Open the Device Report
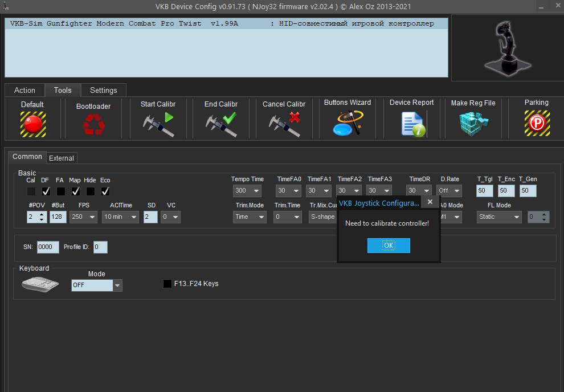The height and width of the screenshot is (392, 564). pos(411,124)
